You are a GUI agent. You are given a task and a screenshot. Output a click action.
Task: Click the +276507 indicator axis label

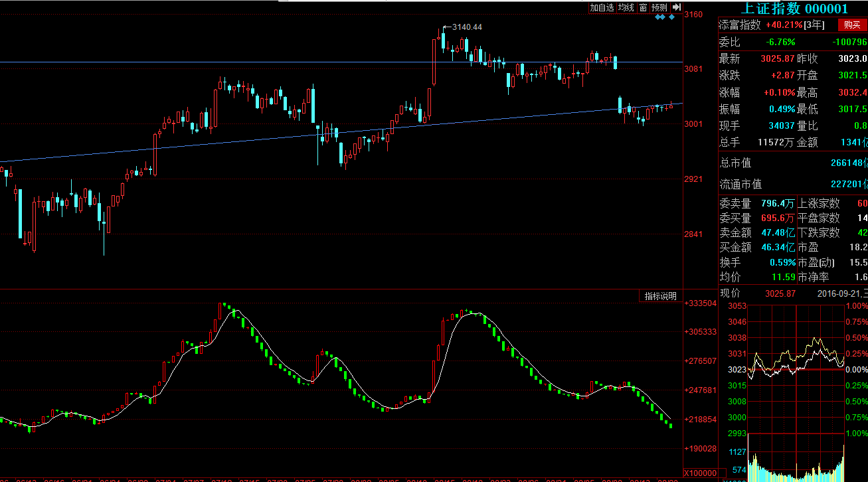pyautogui.click(x=700, y=361)
